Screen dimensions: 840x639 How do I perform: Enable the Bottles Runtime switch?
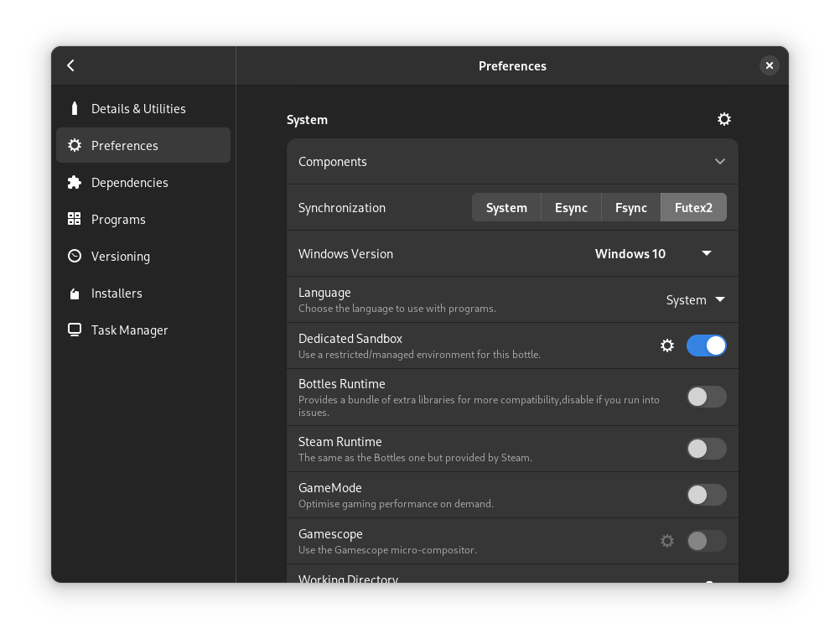(x=706, y=397)
